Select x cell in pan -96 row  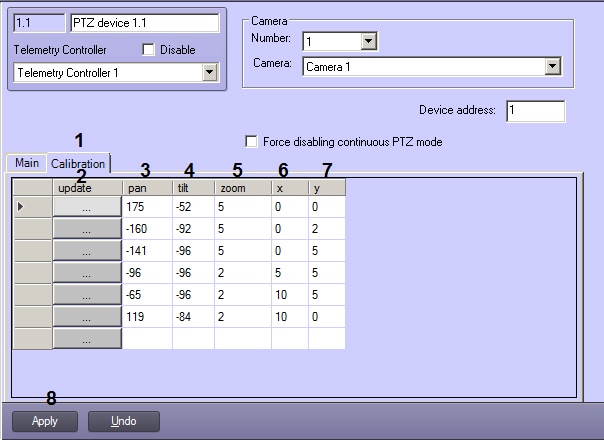[290, 273]
